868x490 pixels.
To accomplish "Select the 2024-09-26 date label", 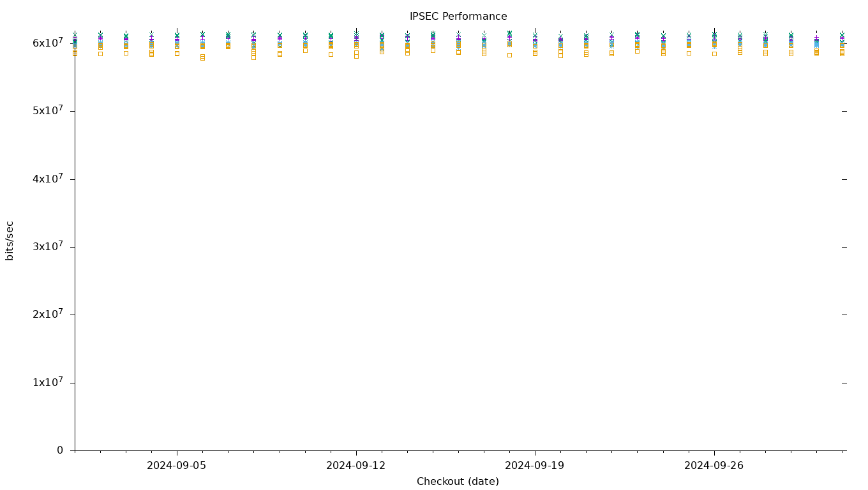I will (714, 466).
